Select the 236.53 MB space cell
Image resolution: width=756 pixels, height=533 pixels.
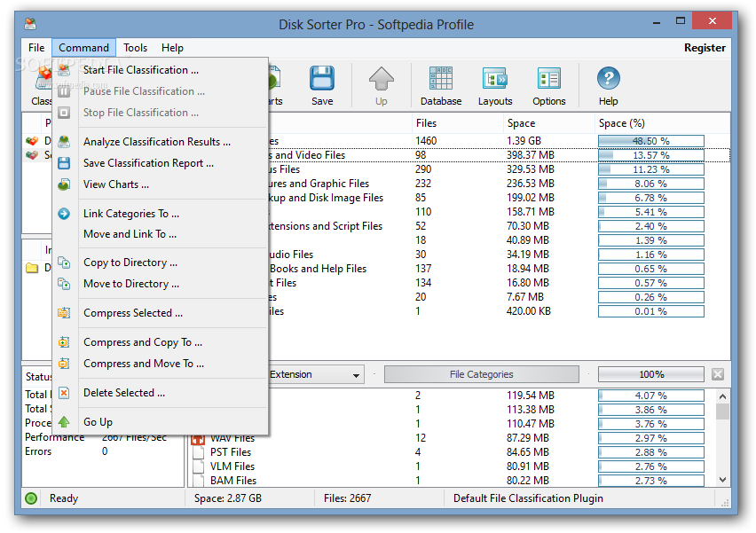(x=531, y=184)
